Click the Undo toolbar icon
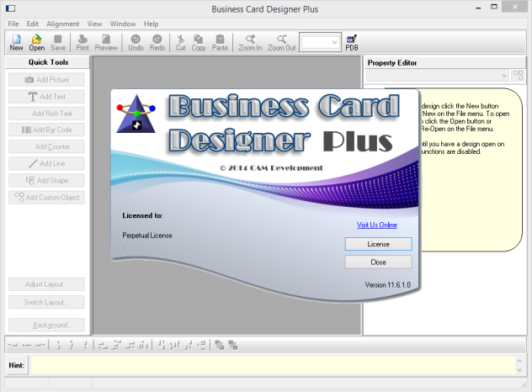Screen dimensions: 532x392 click(x=136, y=42)
